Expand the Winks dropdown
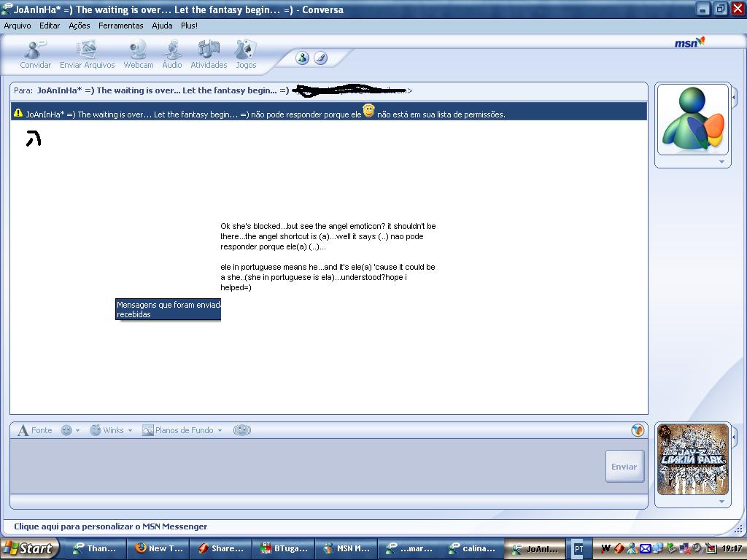Viewport: 747px width, 560px height. 111,430
